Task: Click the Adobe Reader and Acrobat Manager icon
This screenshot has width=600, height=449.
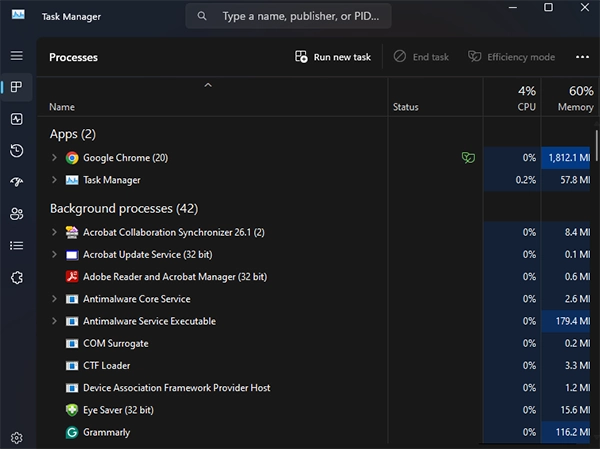Action: [x=72, y=276]
